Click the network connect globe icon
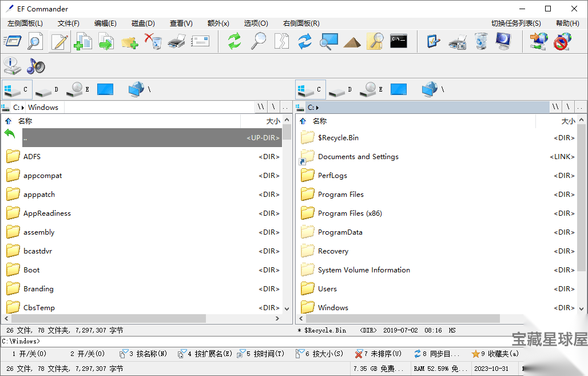Screen dimensions: 588x376 539,41
